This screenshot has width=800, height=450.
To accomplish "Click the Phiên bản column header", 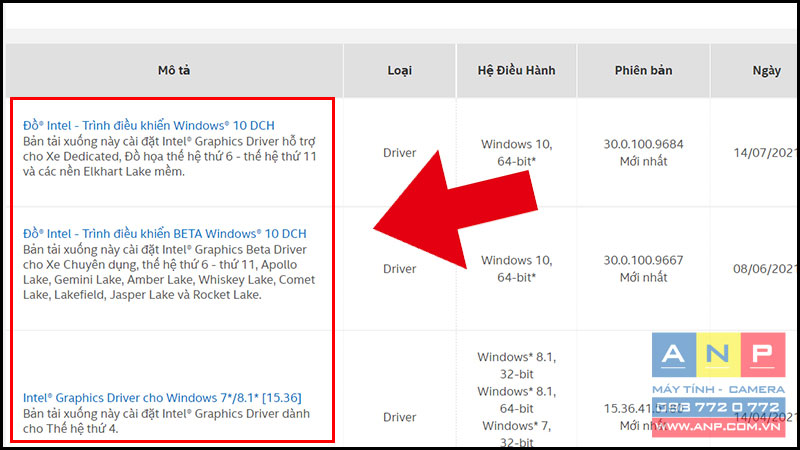I will click(643, 70).
